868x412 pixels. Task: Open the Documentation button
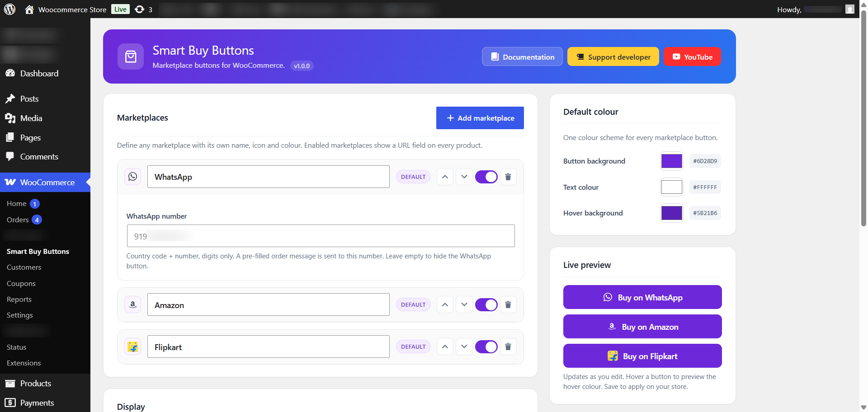[x=522, y=56]
